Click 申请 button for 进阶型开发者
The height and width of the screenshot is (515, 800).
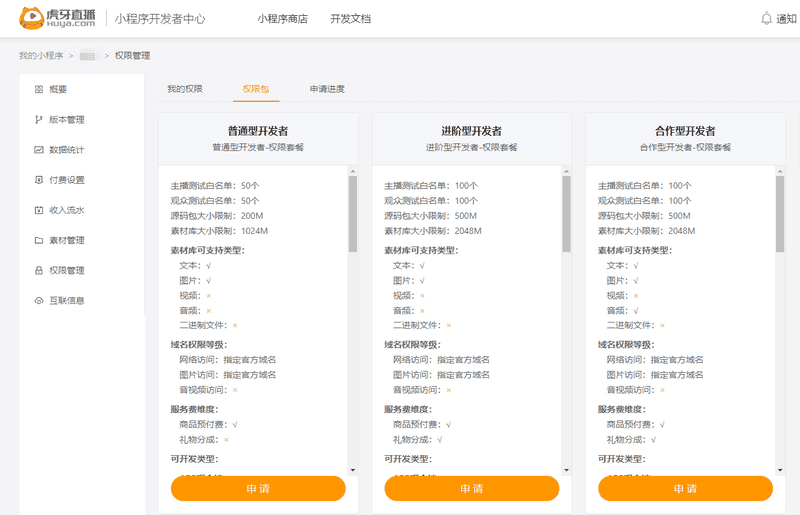click(471, 488)
